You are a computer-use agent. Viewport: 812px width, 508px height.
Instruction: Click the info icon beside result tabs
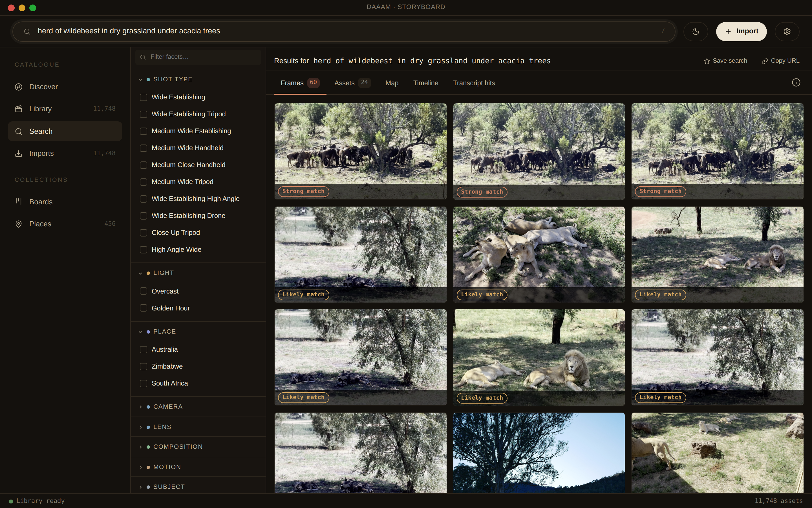point(796,83)
